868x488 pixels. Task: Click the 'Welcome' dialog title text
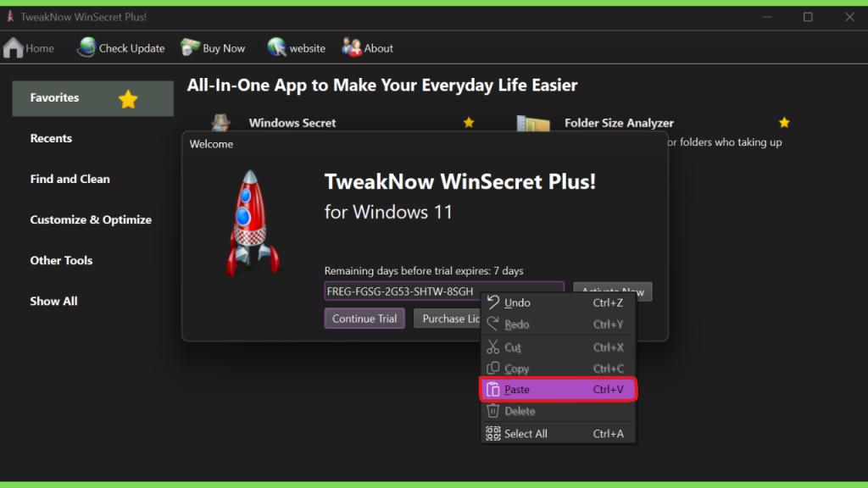211,144
